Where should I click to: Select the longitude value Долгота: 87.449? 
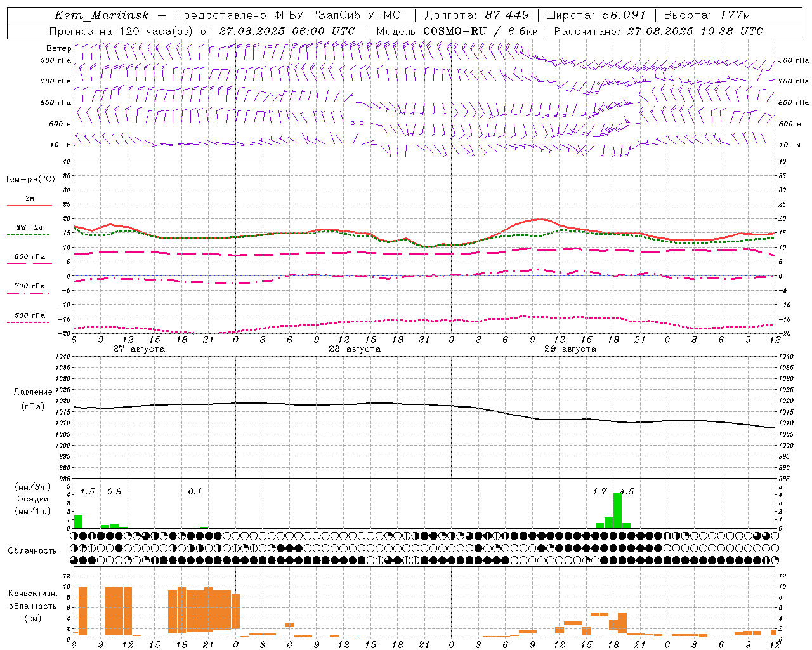[x=477, y=16]
